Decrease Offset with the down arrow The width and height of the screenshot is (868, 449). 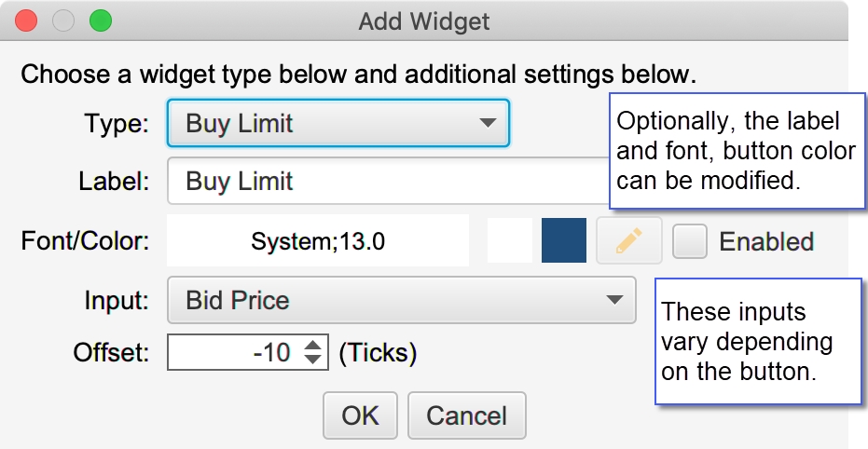tap(312, 360)
